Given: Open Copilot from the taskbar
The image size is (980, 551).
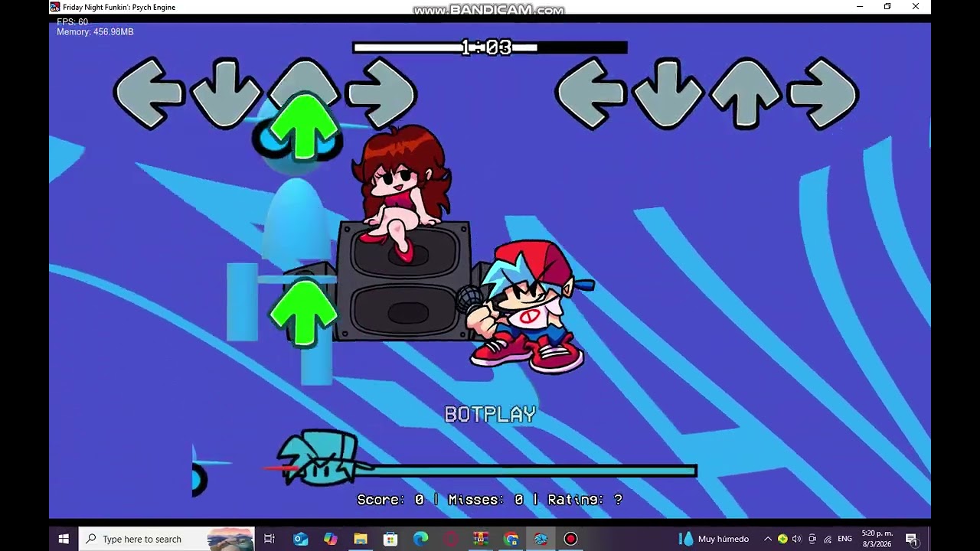Looking at the screenshot, I should (331, 539).
